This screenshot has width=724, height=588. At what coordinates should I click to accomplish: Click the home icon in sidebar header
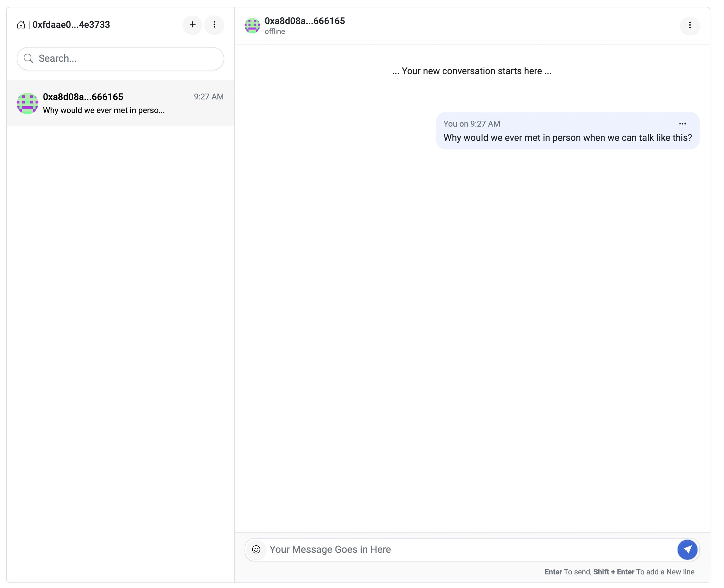click(x=21, y=25)
